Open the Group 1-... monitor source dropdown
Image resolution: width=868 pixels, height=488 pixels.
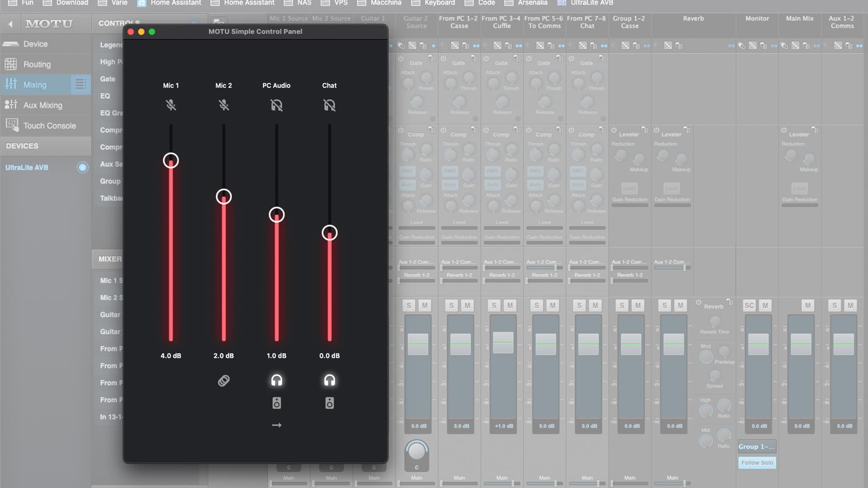point(757,446)
